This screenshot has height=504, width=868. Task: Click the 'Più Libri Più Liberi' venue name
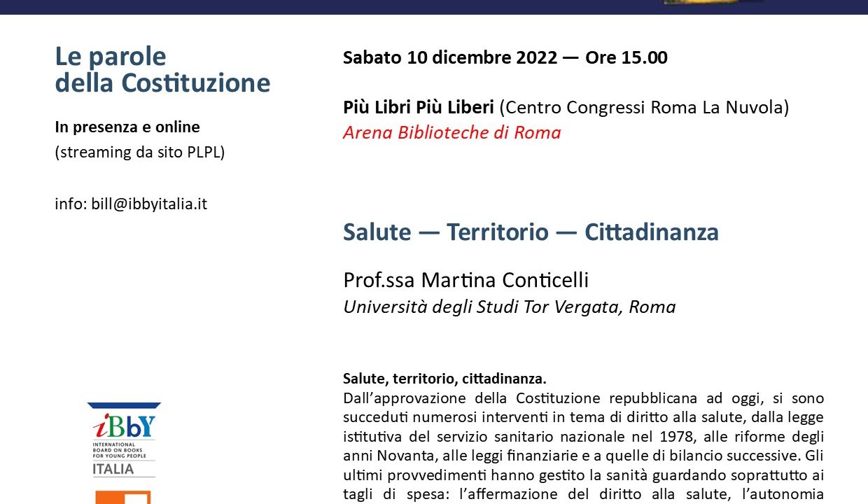point(419,108)
